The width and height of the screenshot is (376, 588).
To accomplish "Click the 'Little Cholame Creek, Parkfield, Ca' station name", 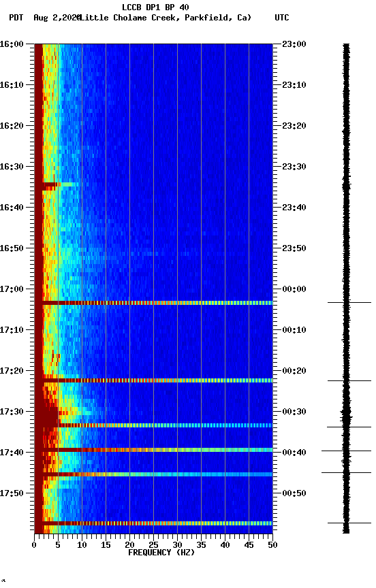I will tap(164, 18).
